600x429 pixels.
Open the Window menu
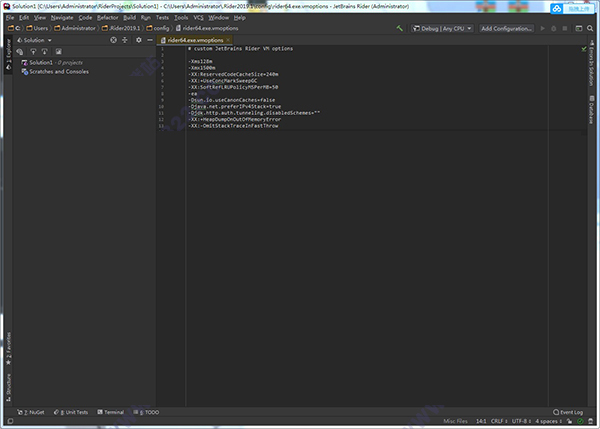[x=218, y=18]
